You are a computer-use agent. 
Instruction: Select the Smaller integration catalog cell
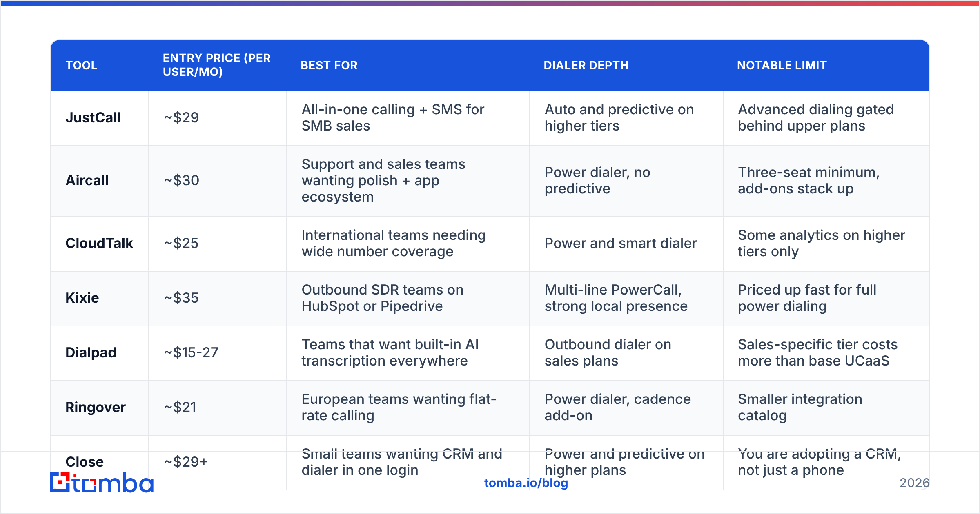pos(800,407)
